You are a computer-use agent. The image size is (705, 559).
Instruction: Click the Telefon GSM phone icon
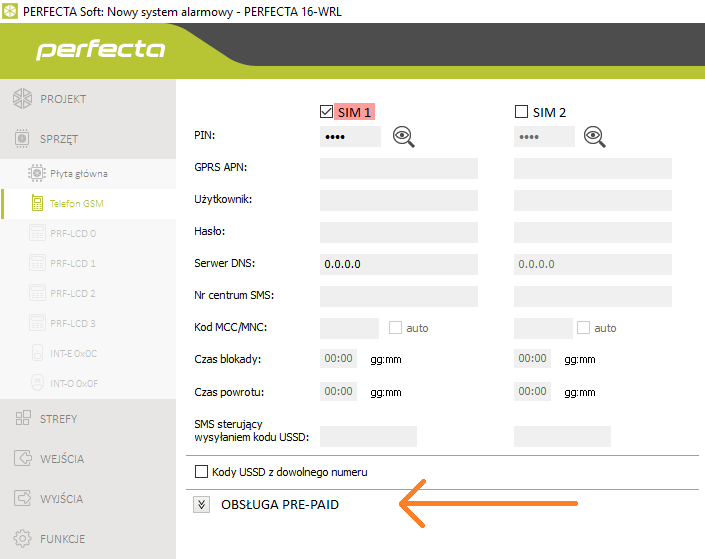pos(37,204)
